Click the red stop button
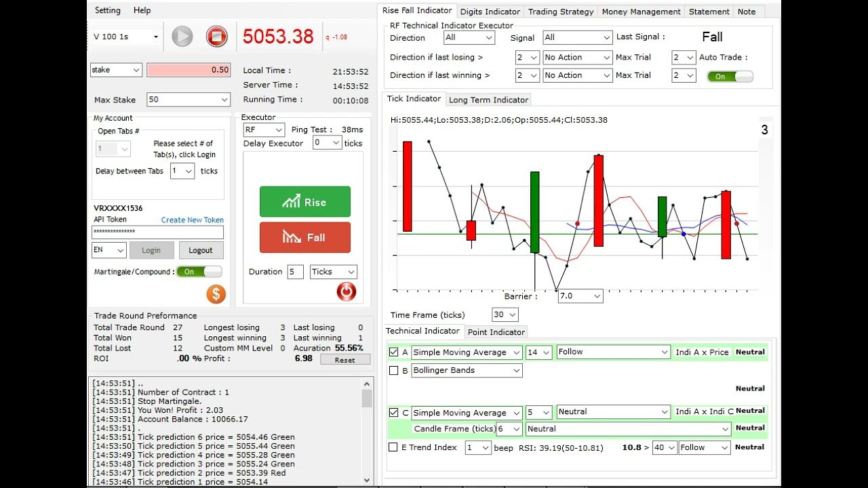The width and height of the screenshot is (868, 488). click(x=217, y=36)
